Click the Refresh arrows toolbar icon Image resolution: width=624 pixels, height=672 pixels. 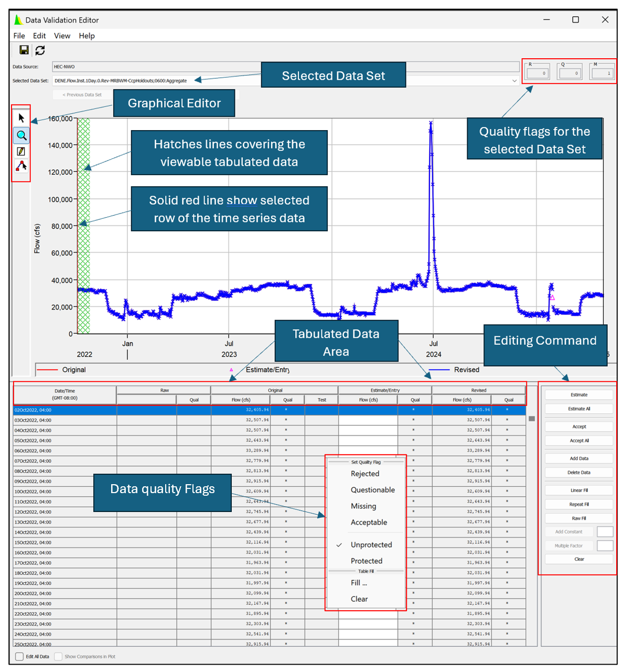(40, 50)
